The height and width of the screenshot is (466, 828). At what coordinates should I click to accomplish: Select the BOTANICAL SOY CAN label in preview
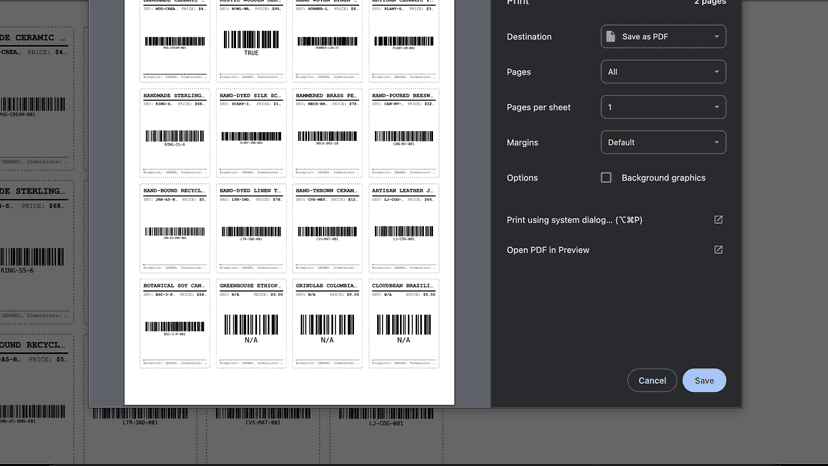(175, 323)
